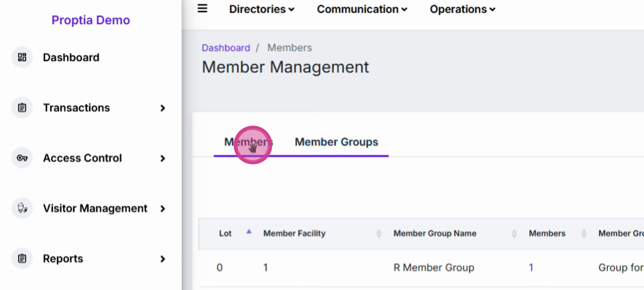Open the hamburger menu icon
Screen dimensions: 644x290
click(x=202, y=9)
